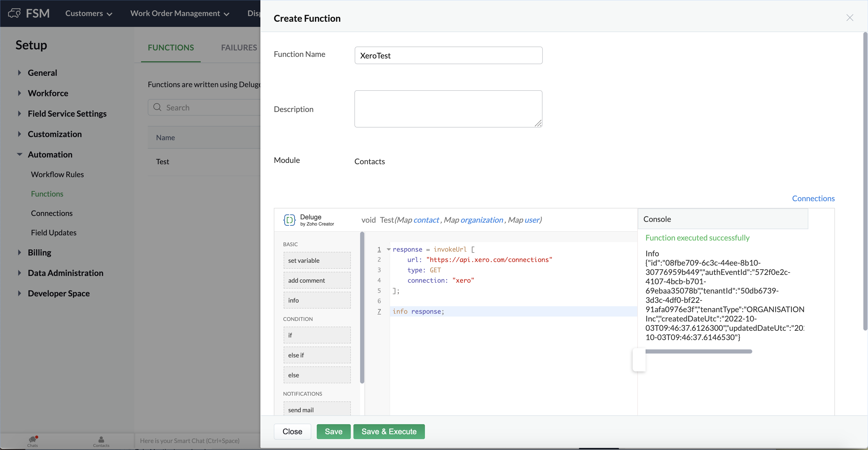Open the Test function row
Image resolution: width=868 pixels, height=450 pixels.
(204, 162)
